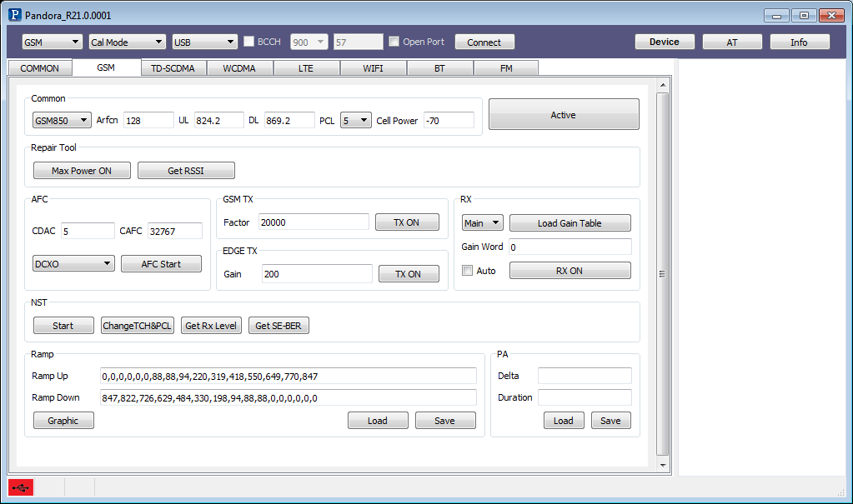Expand the PCL dropdown
The image size is (853, 504).
(355, 120)
